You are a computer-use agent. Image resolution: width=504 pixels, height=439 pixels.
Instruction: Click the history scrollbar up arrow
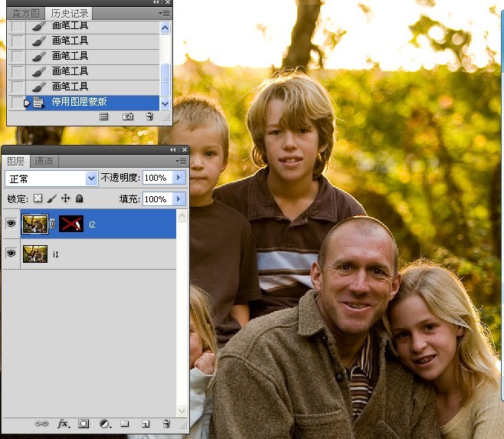165,28
